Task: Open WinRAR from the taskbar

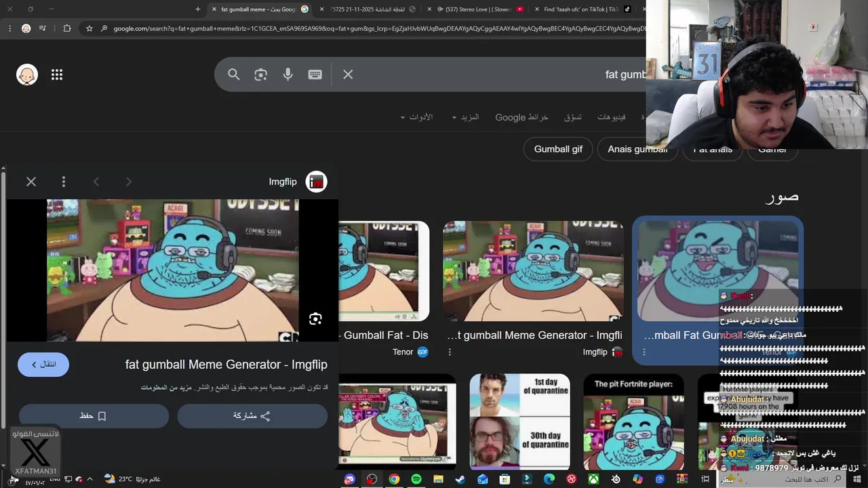Action: point(682,479)
